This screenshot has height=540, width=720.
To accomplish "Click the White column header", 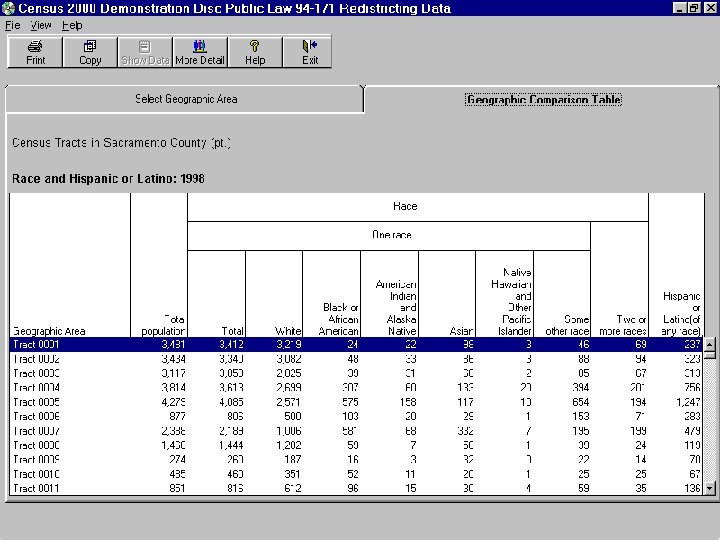I will point(274,294).
